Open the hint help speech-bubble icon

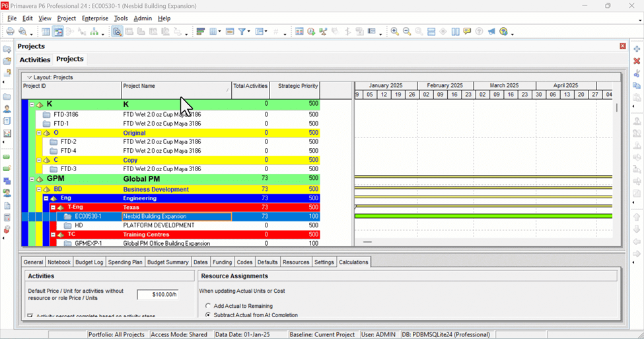pos(467,32)
